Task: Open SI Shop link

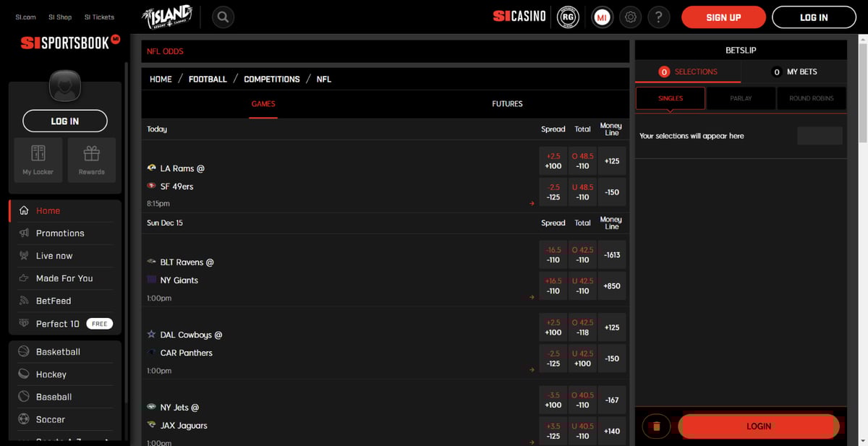Action: [60, 17]
